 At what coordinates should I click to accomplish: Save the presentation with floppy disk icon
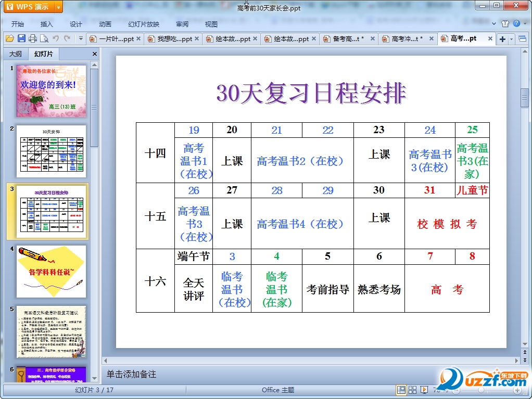point(21,38)
